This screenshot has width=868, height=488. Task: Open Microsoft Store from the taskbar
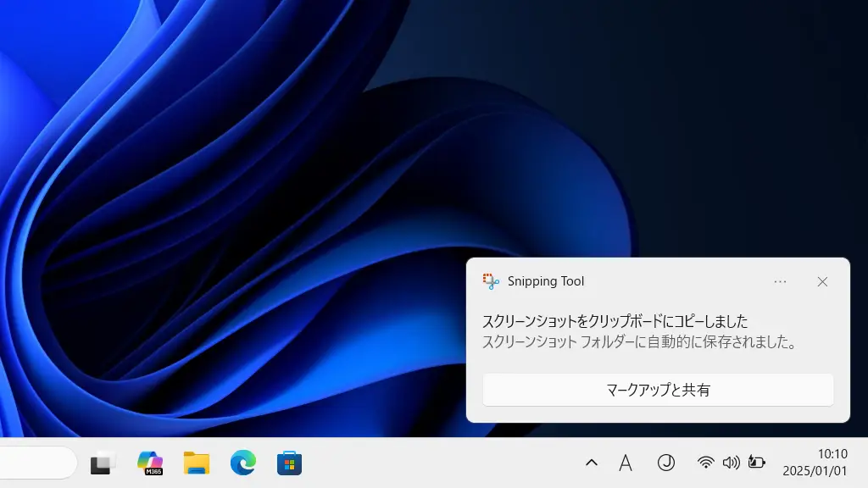290,463
